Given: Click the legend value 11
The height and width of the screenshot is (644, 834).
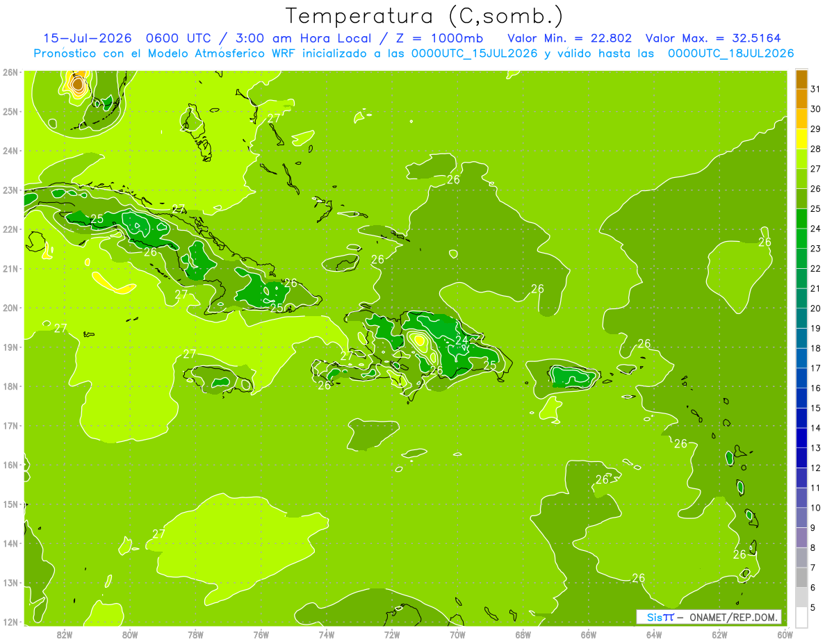Looking at the screenshot, I should tap(816, 488).
